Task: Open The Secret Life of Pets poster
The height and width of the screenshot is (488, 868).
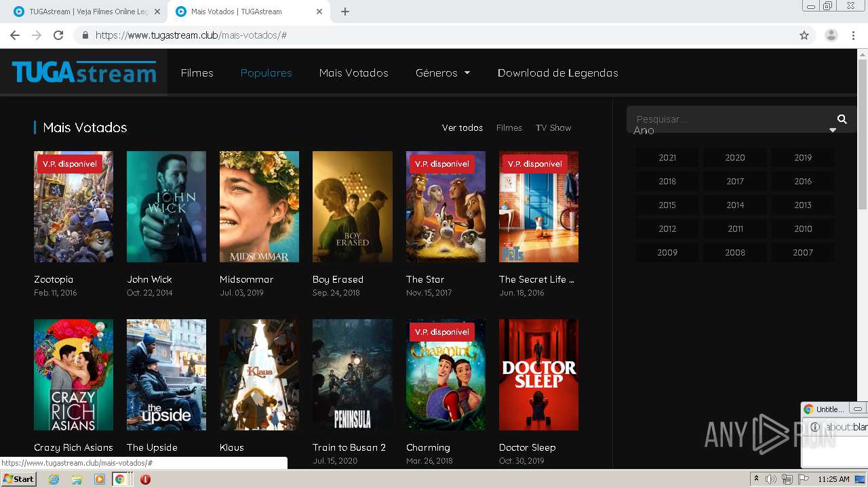Action: pyautogui.click(x=538, y=207)
